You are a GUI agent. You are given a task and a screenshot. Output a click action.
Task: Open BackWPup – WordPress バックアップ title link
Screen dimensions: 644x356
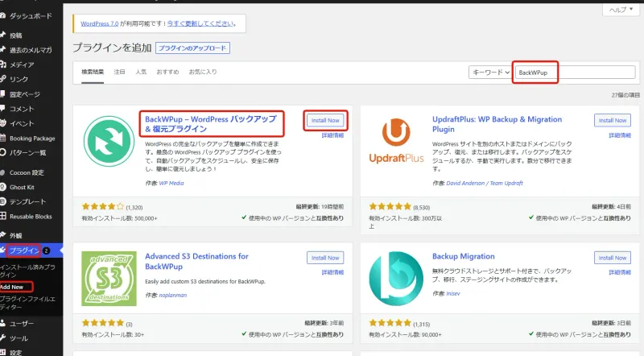(211, 124)
